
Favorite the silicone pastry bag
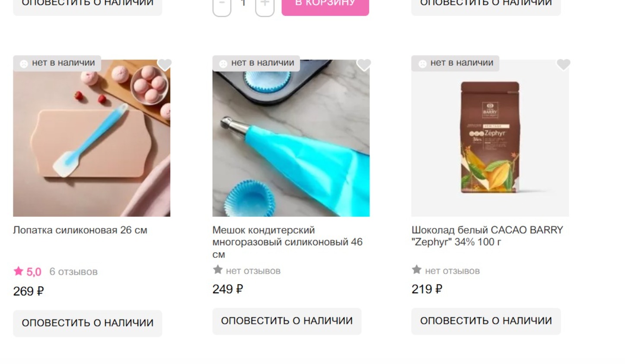tap(364, 64)
